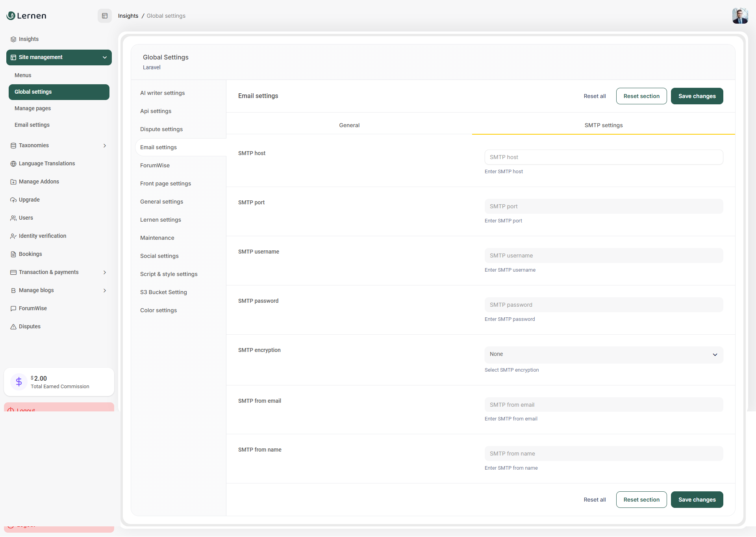Click the dollar sign commission icon

pos(19,381)
